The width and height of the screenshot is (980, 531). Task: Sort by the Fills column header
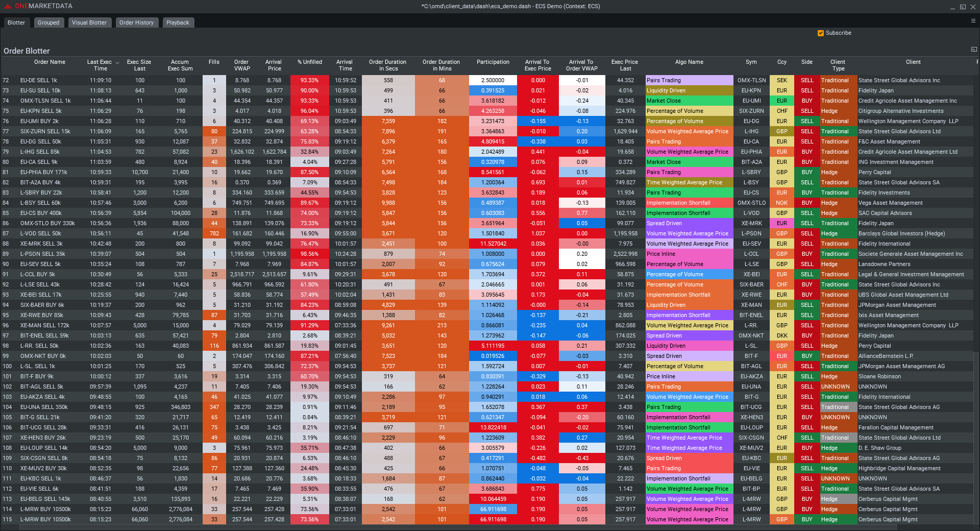[x=214, y=62]
